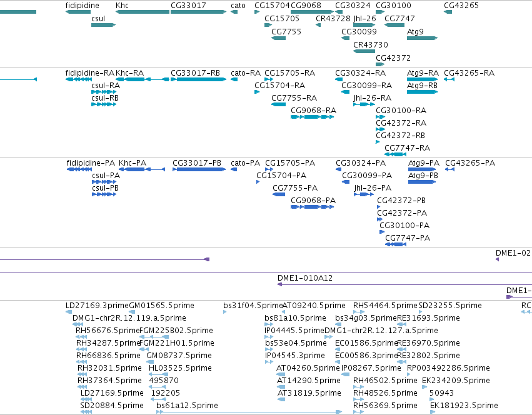The height and width of the screenshot is (415, 532).
Task: Click the csul-PA protein label
Action: 106,176
